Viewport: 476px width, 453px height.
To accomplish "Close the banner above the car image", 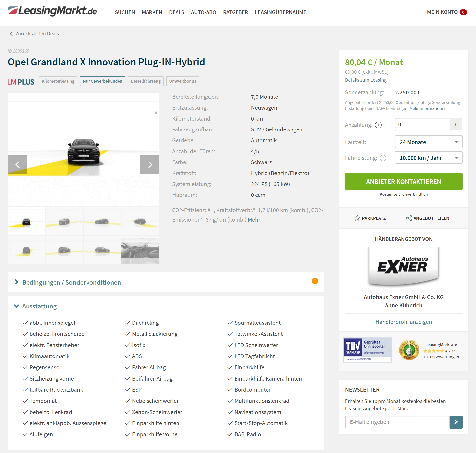I will [156, 113].
